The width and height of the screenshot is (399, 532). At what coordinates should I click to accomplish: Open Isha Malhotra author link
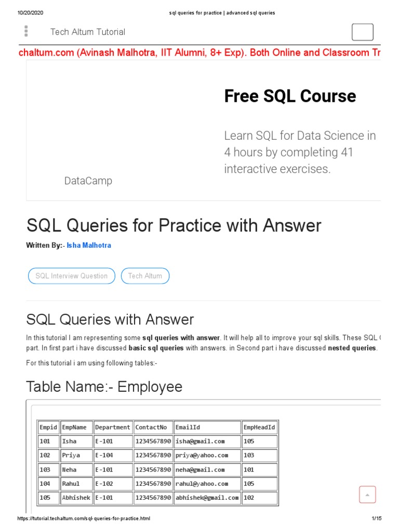pyautogui.click(x=89, y=245)
